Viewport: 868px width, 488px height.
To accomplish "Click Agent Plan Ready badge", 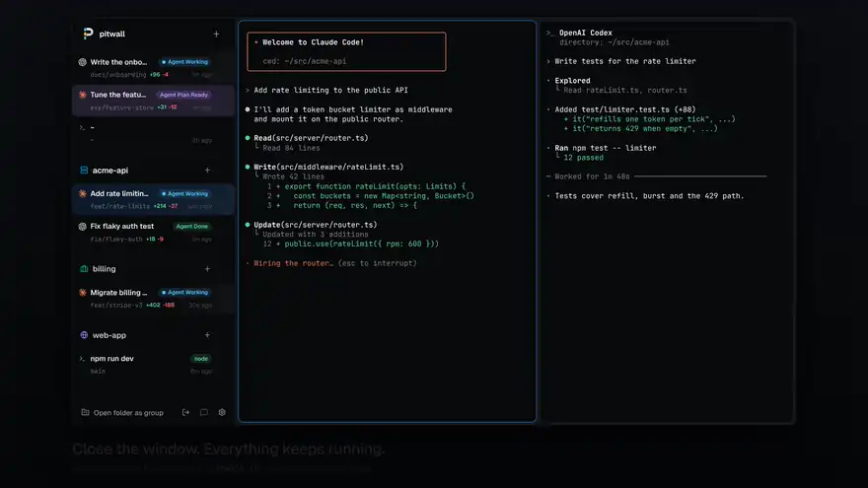I will pyautogui.click(x=183, y=95).
